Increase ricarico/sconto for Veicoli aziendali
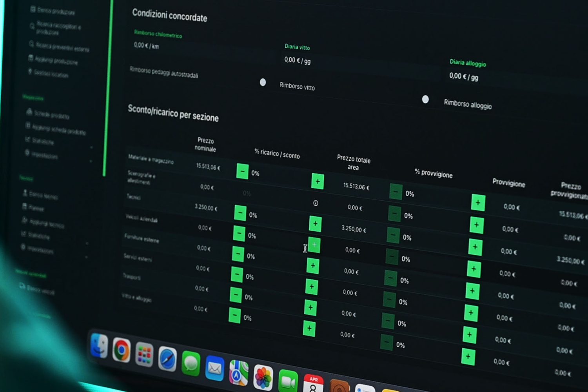 tap(314, 245)
